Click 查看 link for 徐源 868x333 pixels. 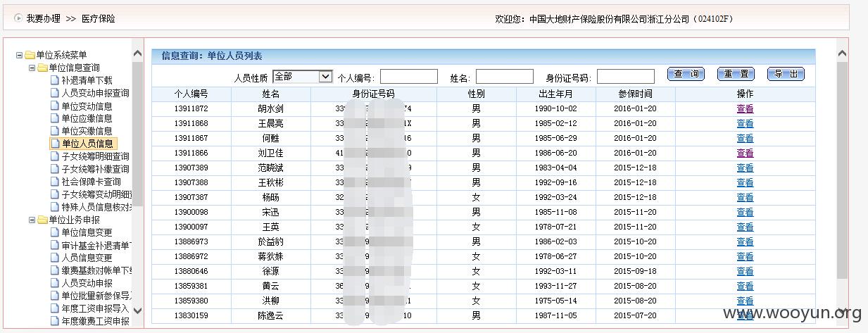point(745,271)
